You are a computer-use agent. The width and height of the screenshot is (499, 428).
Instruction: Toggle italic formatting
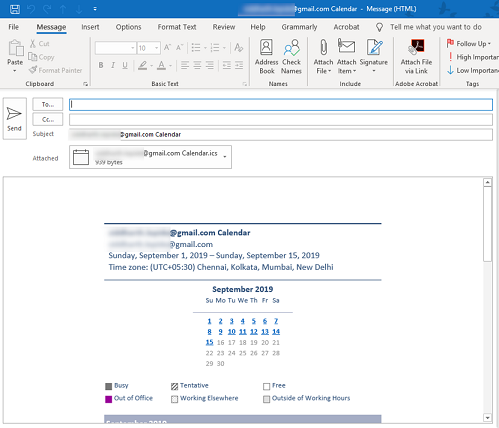pyautogui.click(x=113, y=65)
